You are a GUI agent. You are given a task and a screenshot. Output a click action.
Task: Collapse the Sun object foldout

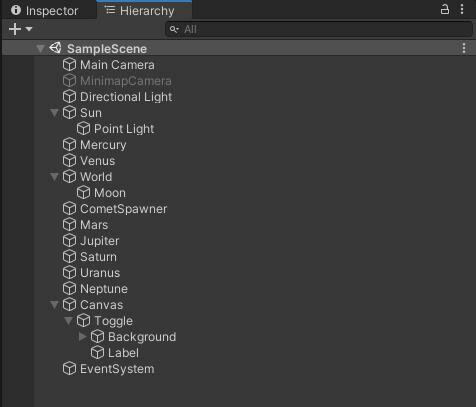54,113
